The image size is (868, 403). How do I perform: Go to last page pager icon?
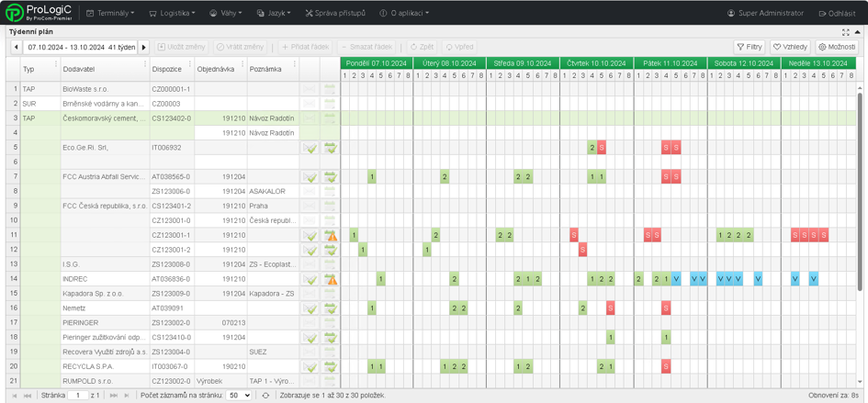[x=127, y=396]
